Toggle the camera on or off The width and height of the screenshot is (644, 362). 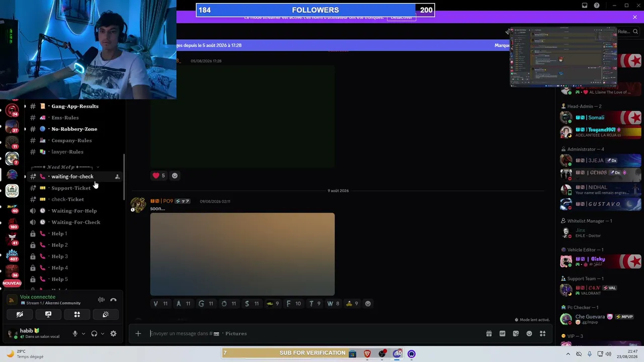tap(20, 314)
